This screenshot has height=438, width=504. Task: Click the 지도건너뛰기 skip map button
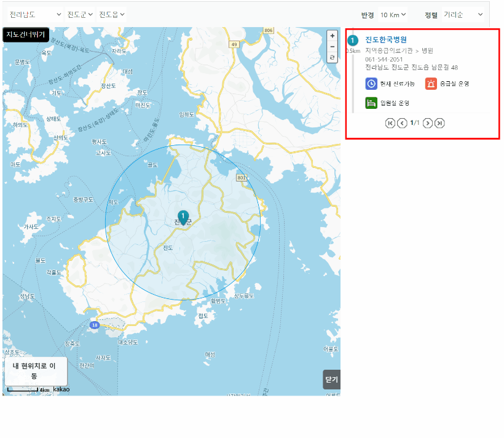26,34
